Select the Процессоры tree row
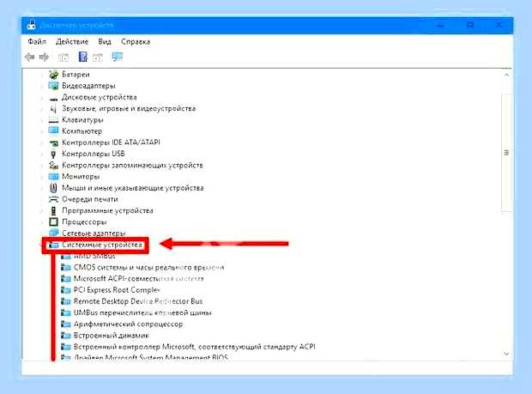532x394 pixels. (x=84, y=222)
